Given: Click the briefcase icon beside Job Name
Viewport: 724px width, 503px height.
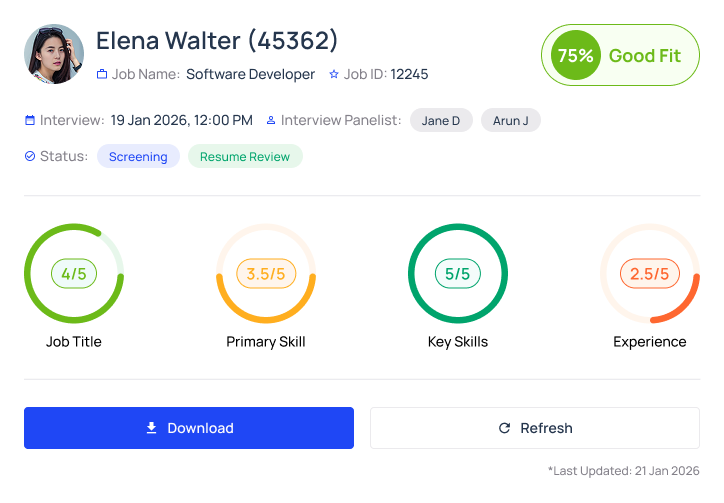Looking at the screenshot, I should (101, 74).
